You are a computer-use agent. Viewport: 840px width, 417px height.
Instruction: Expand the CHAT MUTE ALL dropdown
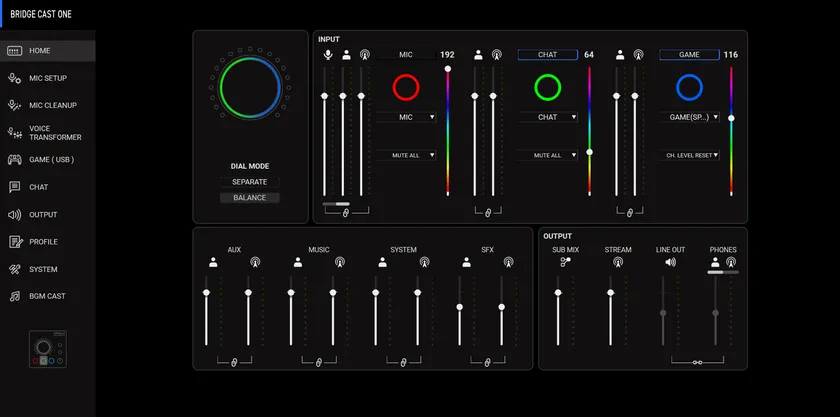[547, 155]
